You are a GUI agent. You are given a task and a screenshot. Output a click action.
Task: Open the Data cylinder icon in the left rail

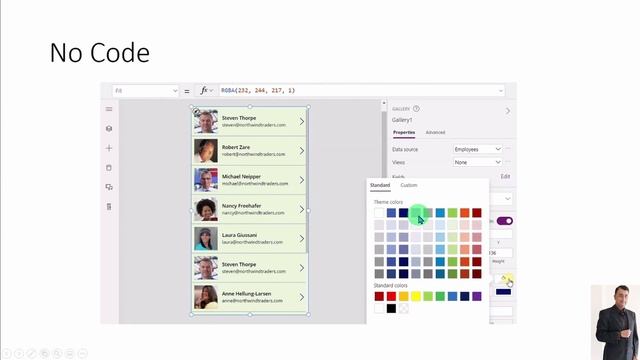pos(109,168)
